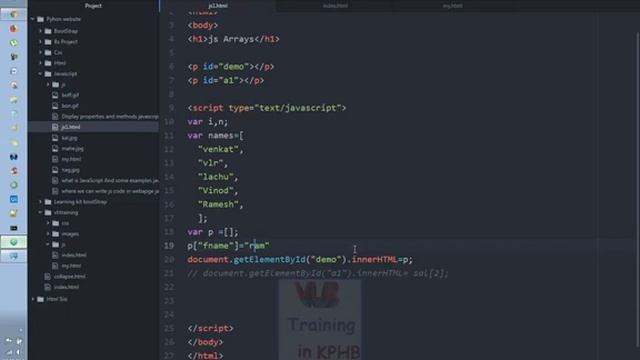Collapse the js folder inside vlrtraining

48,244
